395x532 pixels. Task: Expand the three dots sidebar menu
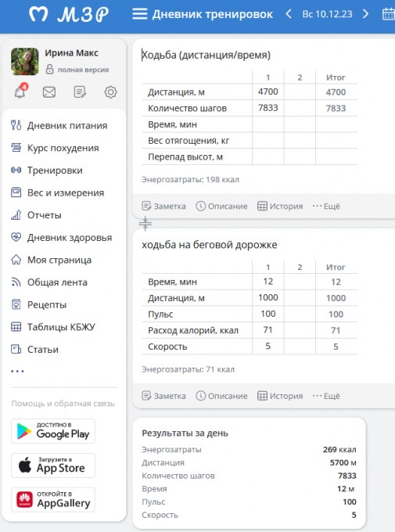coord(17,371)
